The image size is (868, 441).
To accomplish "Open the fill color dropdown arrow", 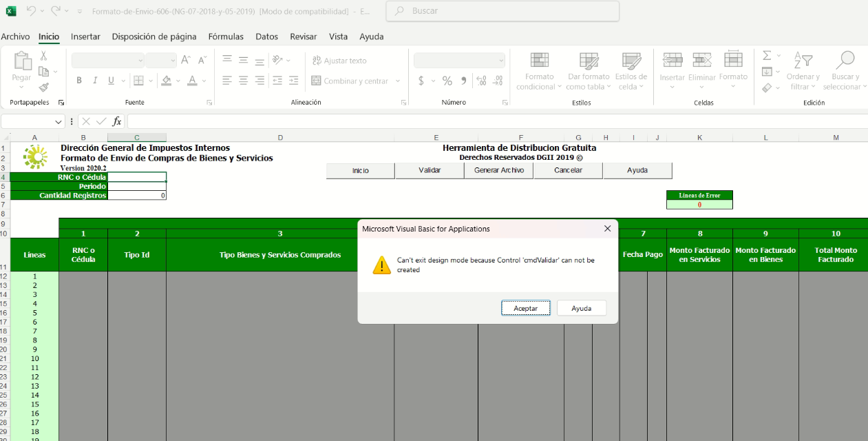I will [177, 81].
